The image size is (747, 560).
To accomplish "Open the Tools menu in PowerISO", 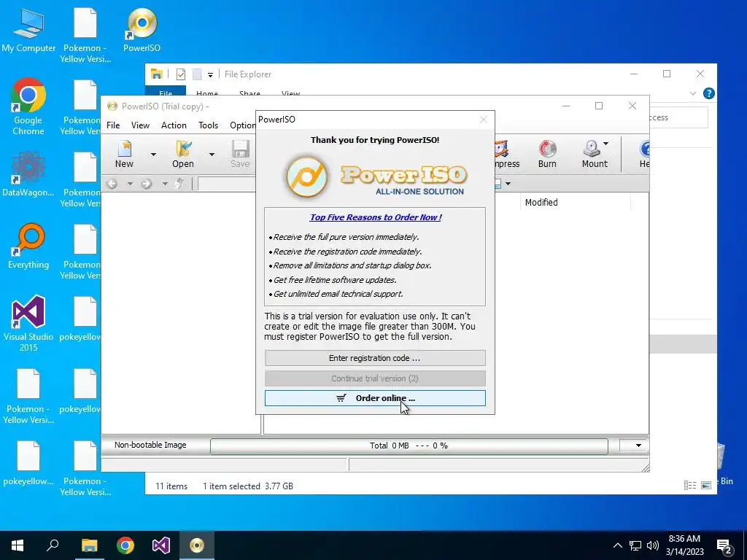I will (208, 125).
